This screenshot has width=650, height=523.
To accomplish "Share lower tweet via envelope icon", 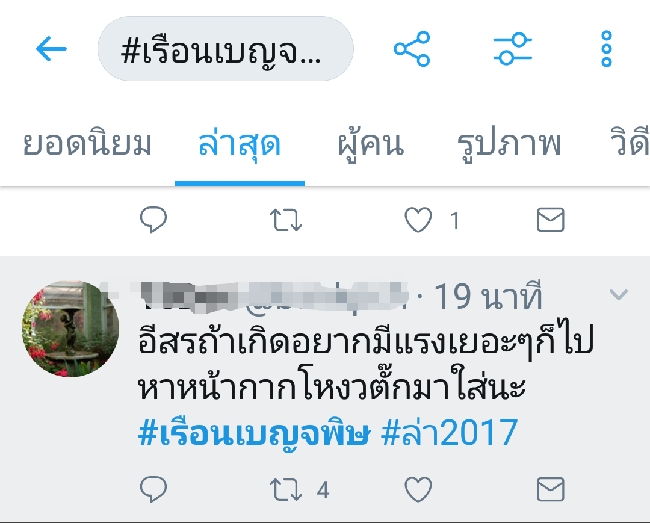I will (551, 489).
